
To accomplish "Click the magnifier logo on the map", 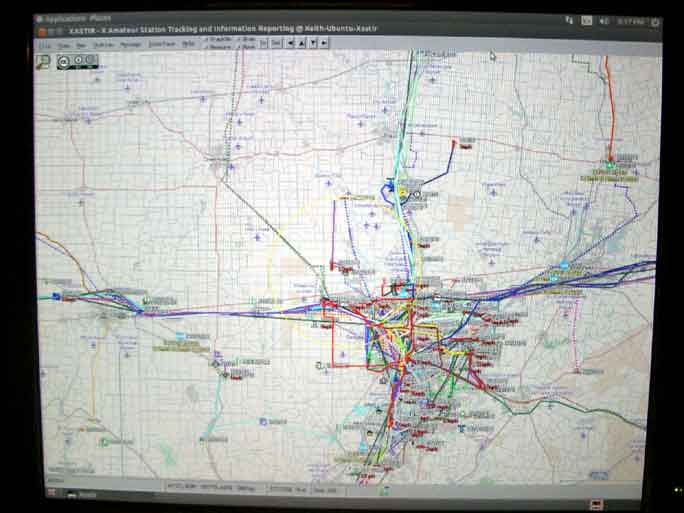I will tap(43, 61).
